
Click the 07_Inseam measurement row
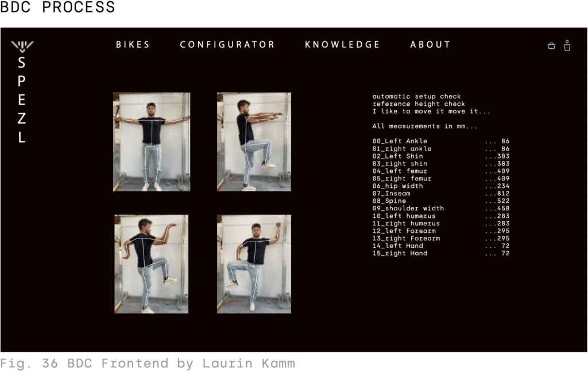coord(440,193)
